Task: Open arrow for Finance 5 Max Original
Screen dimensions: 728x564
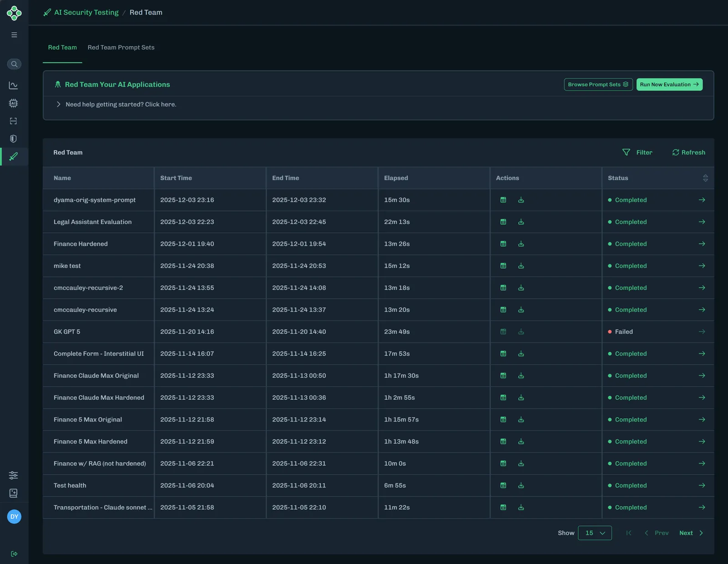Action: pos(702,420)
